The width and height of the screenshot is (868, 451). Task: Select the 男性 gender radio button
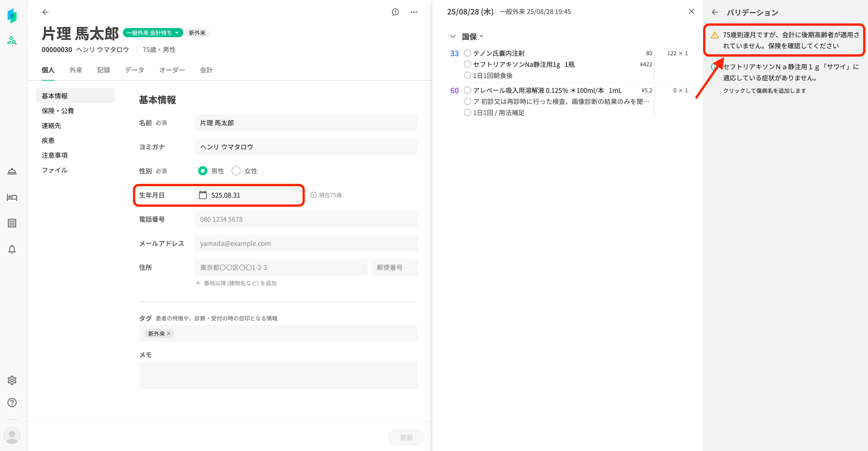point(203,171)
